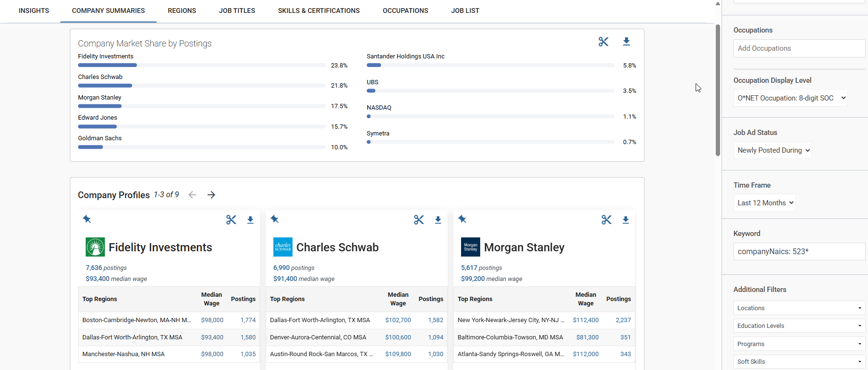Expand the Education Levels filter
868x370 pixels.
(x=800, y=326)
